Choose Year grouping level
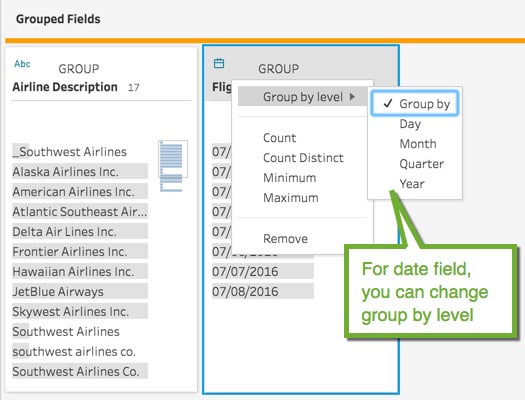This screenshot has width=525, height=400. pos(412,184)
